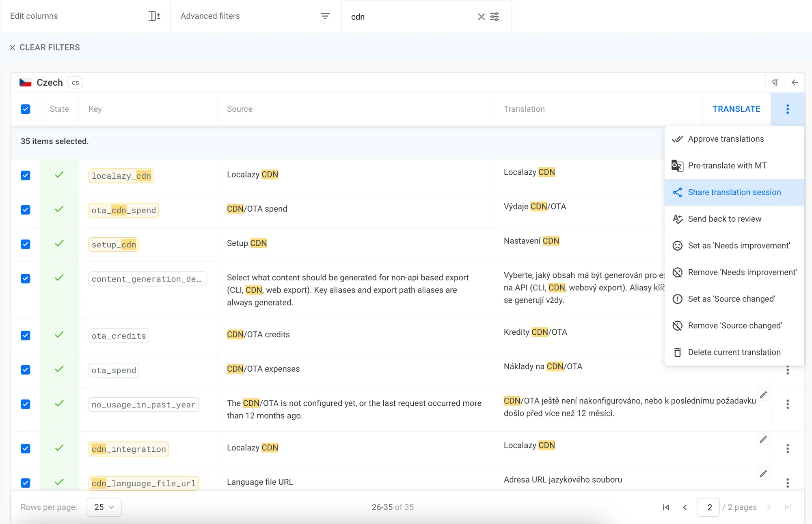This screenshot has width=812, height=524.
Task: Click the Edit columns icon
Action: tap(154, 16)
